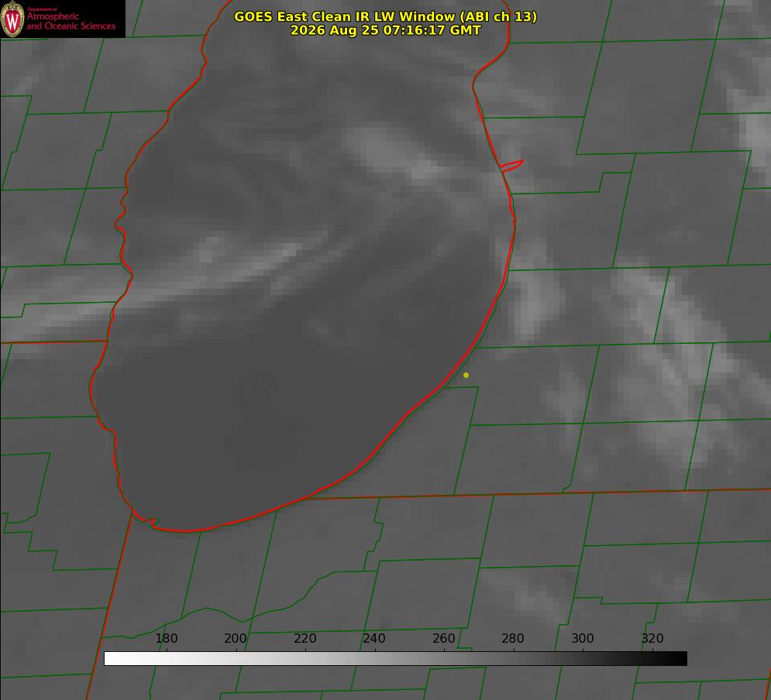Click the 180 colorbar label

tap(166, 638)
